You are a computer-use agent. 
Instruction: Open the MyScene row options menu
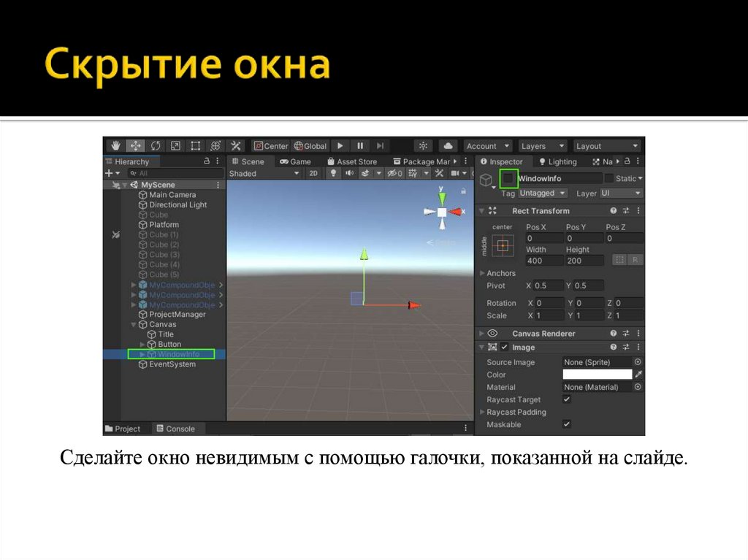pyautogui.click(x=218, y=185)
